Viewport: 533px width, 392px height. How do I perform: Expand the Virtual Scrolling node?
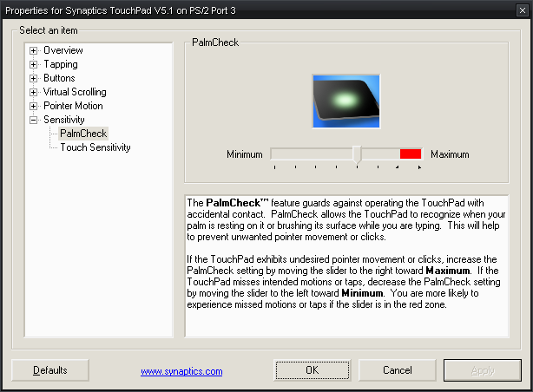pos(34,92)
